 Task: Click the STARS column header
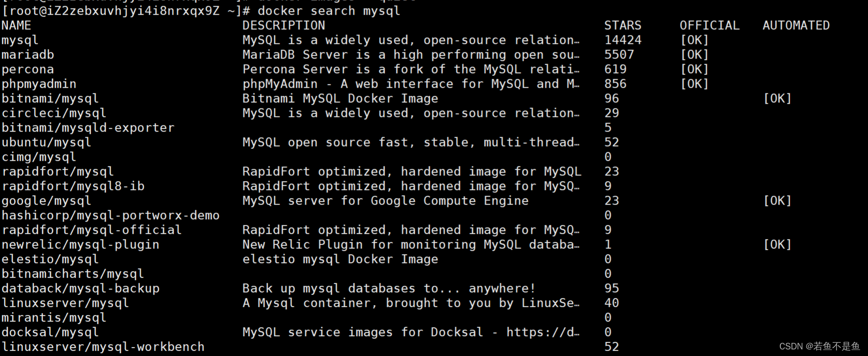622,25
